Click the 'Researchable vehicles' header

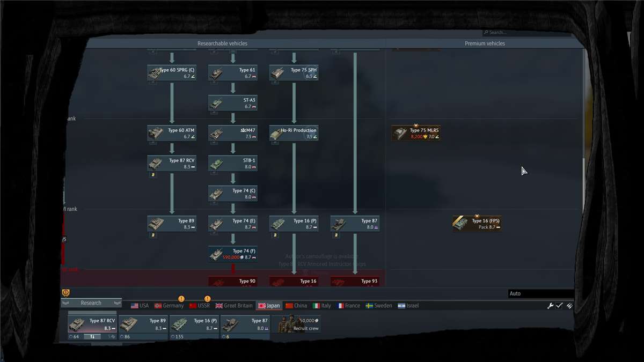tap(222, 43)
